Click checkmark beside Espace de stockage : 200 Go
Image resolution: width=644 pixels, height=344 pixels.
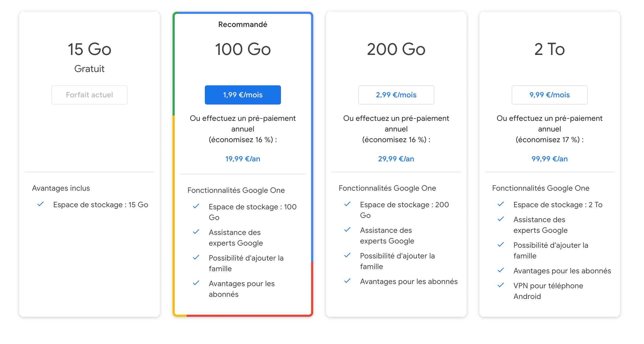pyautogui.click(x=347, y=204)
